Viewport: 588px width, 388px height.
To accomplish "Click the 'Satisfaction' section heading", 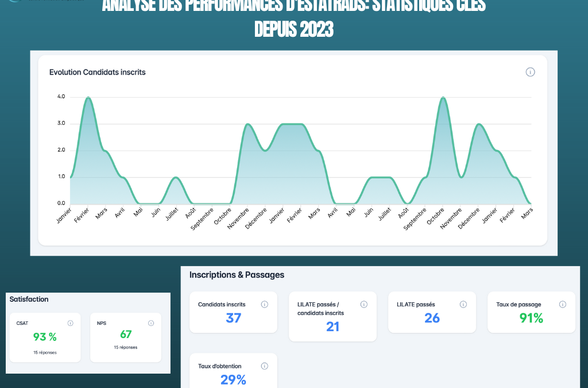I will [x=29, y=299].
